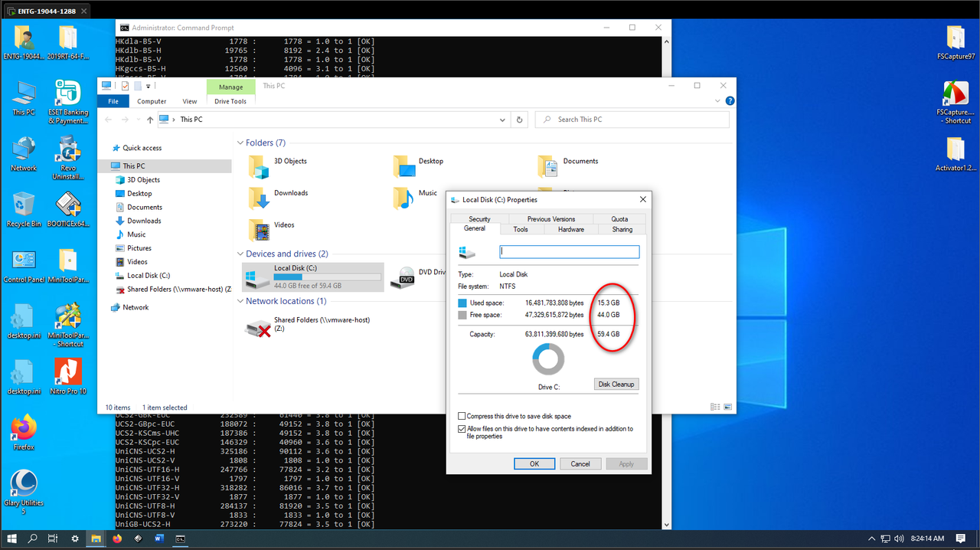Select the BOOTICEx64 desktop icon

tap(68, 209)
